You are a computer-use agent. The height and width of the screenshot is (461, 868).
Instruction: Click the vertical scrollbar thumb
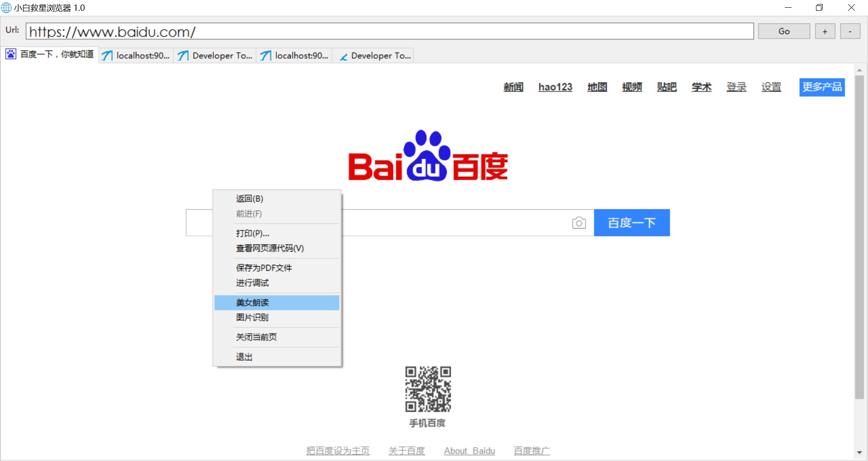(859, 237)
